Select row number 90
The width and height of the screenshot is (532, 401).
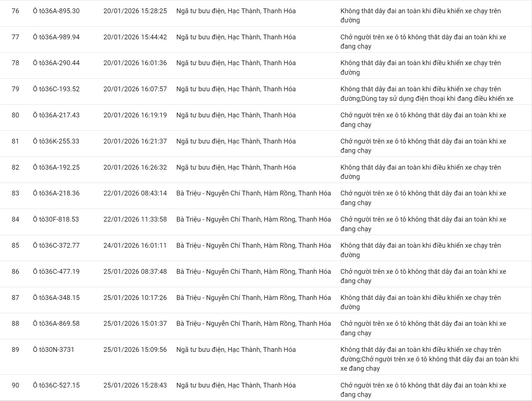(x=15, y=385)
